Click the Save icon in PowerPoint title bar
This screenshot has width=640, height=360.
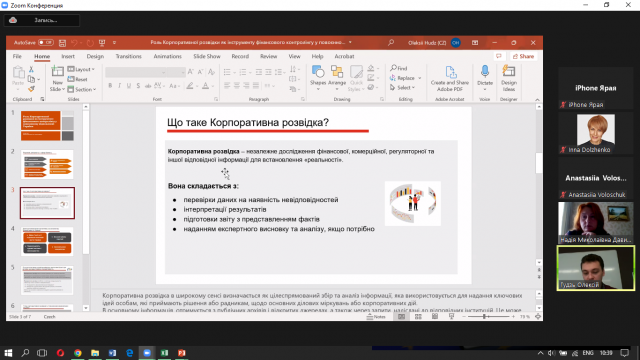click(x=62, y=42)
